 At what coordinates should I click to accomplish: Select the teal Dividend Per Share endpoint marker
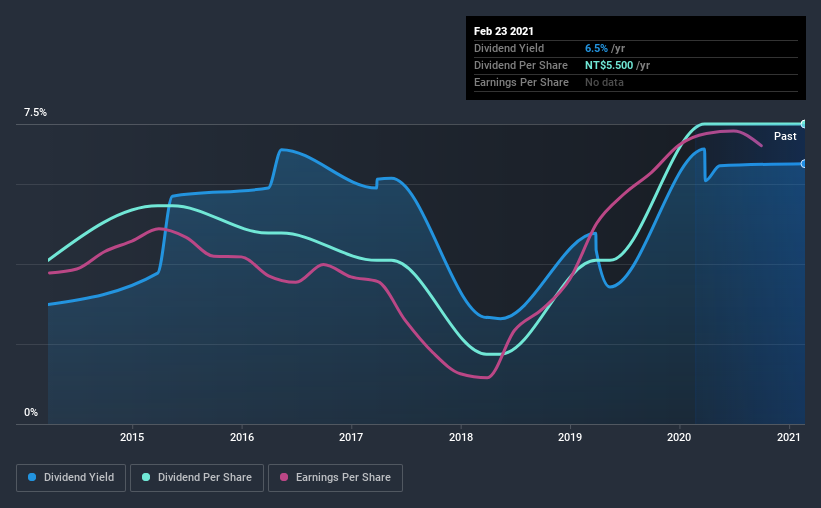(804, 124)
